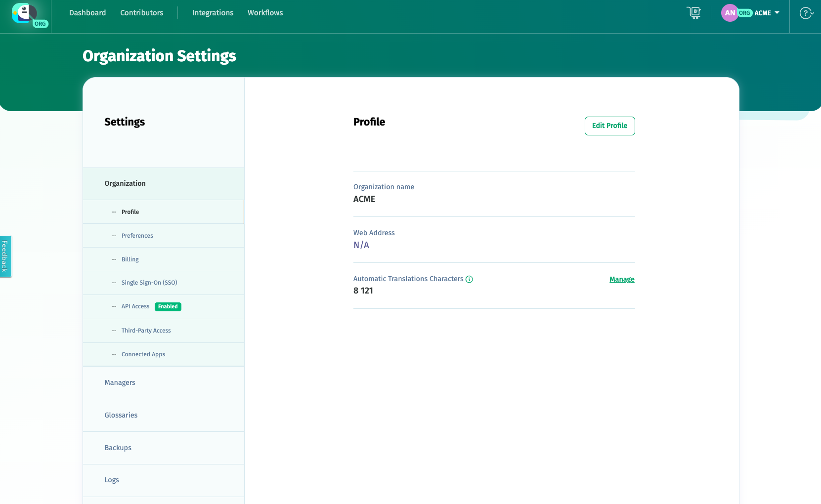
Task: Open Connected Apps settings
Action: click(x=164, y=354)
